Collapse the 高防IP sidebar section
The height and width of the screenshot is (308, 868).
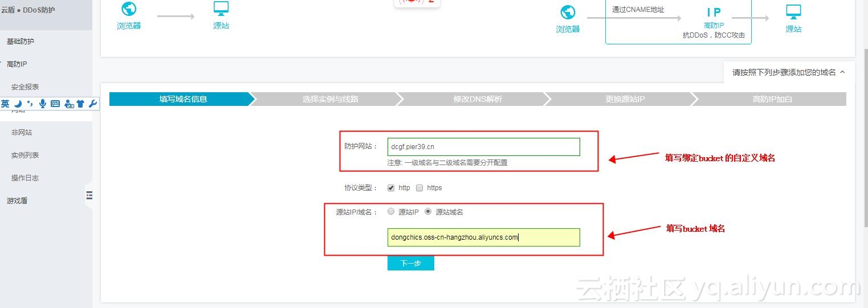17,64
